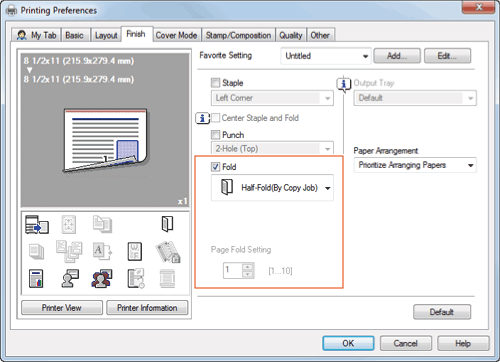Screen dimensions: 500x362
Task: Click the document with W watermark icon
Action: pos(135,251)
